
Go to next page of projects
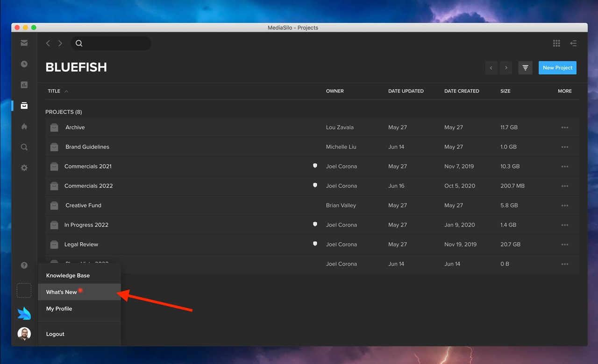pos(506,68)
